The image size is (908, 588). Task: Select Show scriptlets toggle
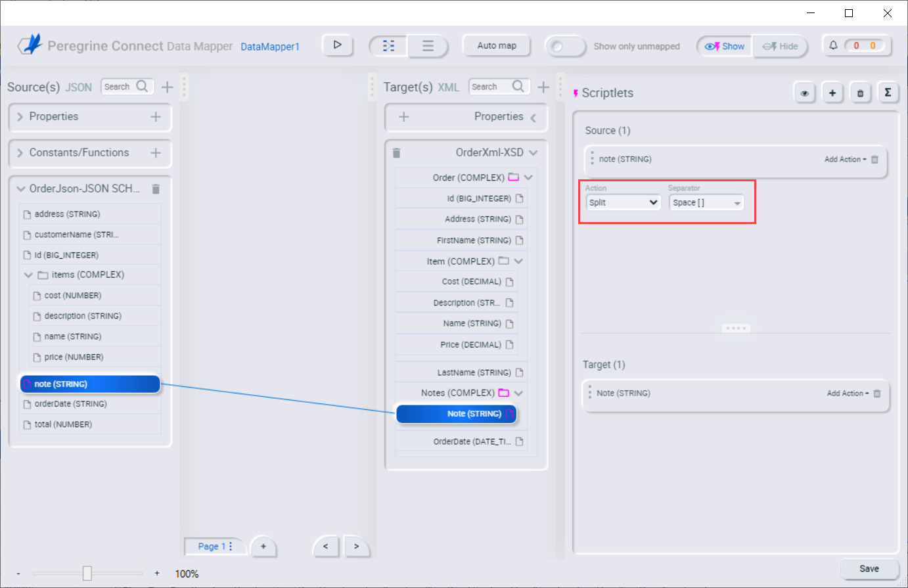[x=725, y=46]
